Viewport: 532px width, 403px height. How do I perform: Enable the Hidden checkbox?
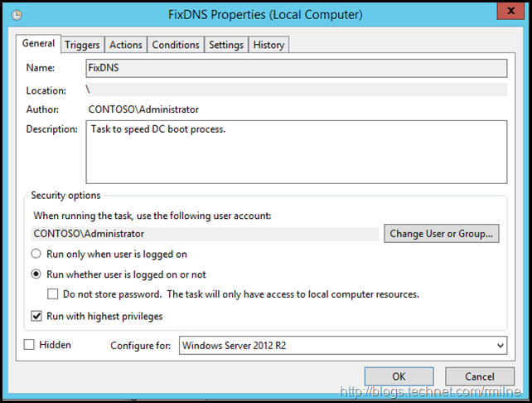(30, 345)
